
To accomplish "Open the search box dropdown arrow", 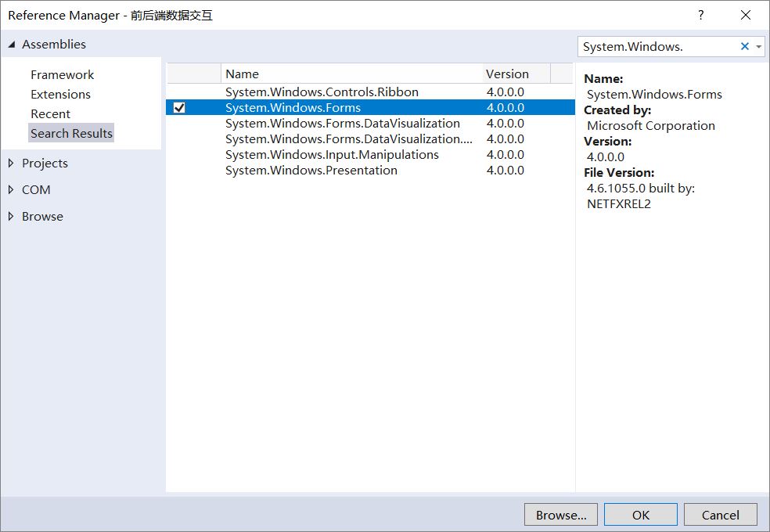I will [759, 47].
